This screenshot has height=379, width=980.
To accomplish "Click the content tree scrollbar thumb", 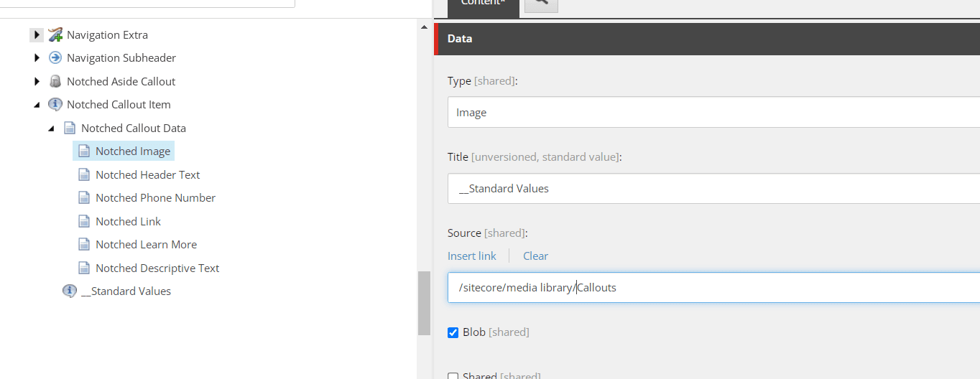I will point(424,302).
